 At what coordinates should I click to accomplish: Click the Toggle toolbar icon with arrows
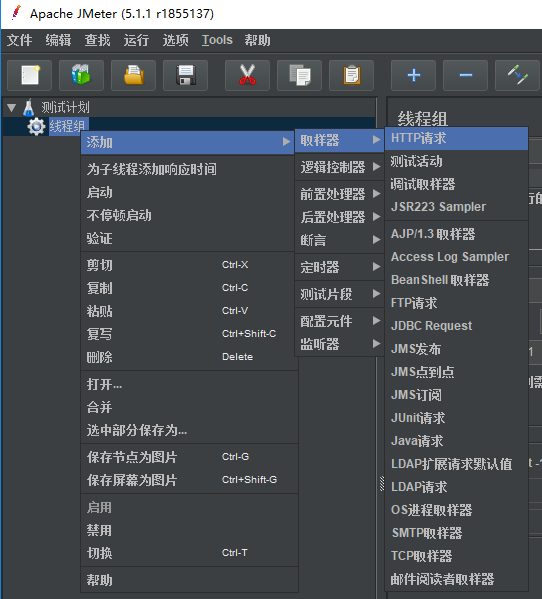pos(517,75)
